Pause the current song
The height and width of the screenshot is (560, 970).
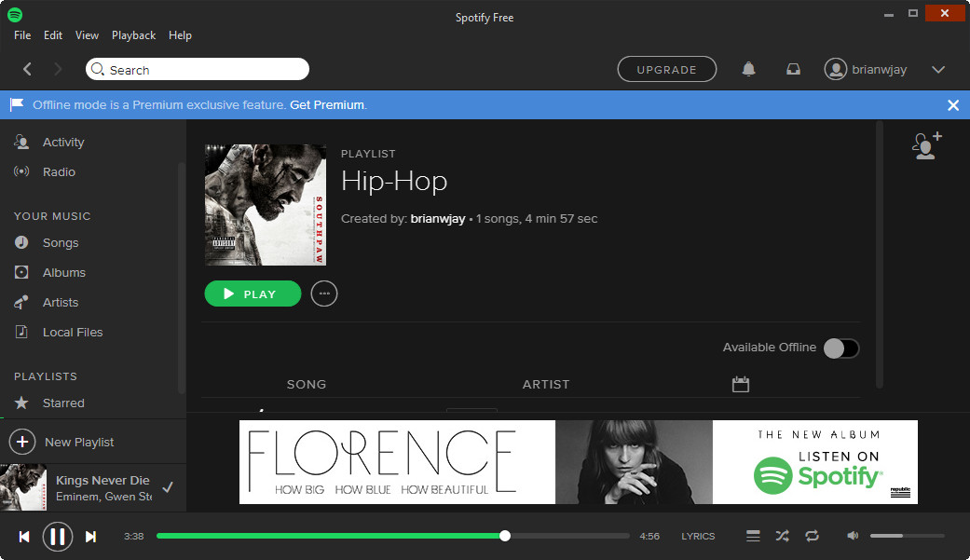click(58, 536)
